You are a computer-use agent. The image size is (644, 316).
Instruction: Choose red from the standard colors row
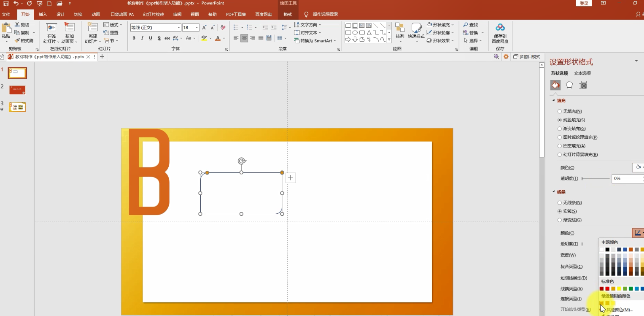[x=607, y=289]
